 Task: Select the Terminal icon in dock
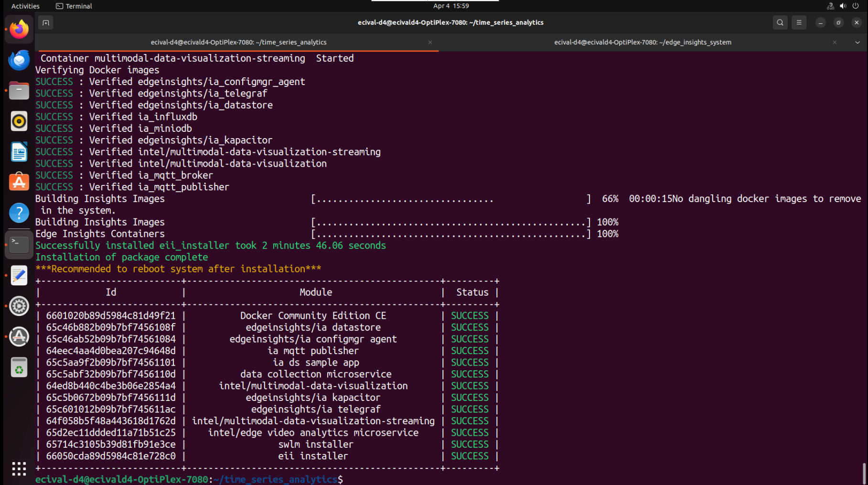(x=19, y=245)
